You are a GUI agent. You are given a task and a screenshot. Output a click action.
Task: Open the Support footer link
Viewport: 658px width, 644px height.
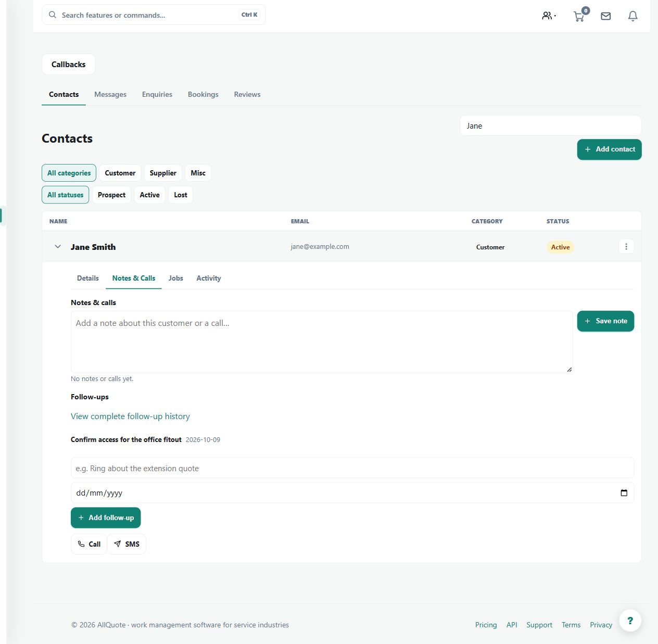pyautogui.click(x=539, y=625)
